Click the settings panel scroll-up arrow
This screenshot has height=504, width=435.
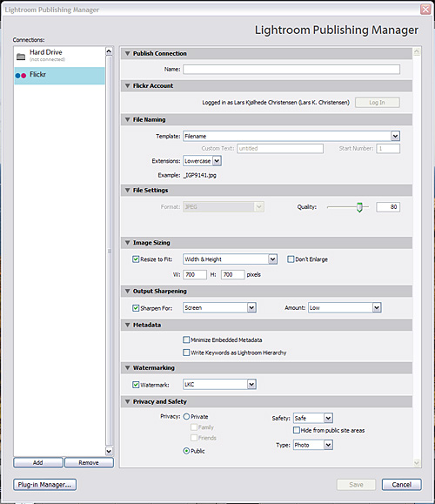tap(417, 51)
